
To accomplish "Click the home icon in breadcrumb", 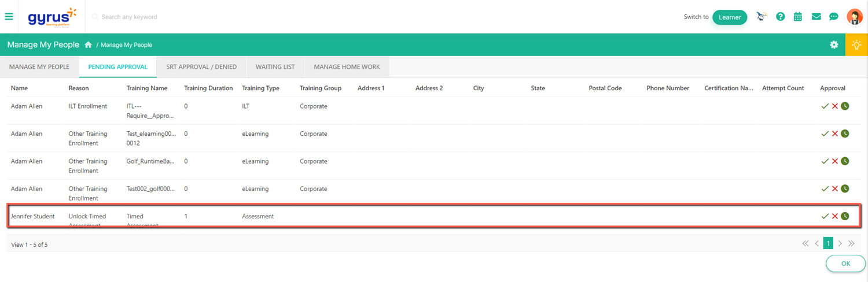I will pos(88,44).
